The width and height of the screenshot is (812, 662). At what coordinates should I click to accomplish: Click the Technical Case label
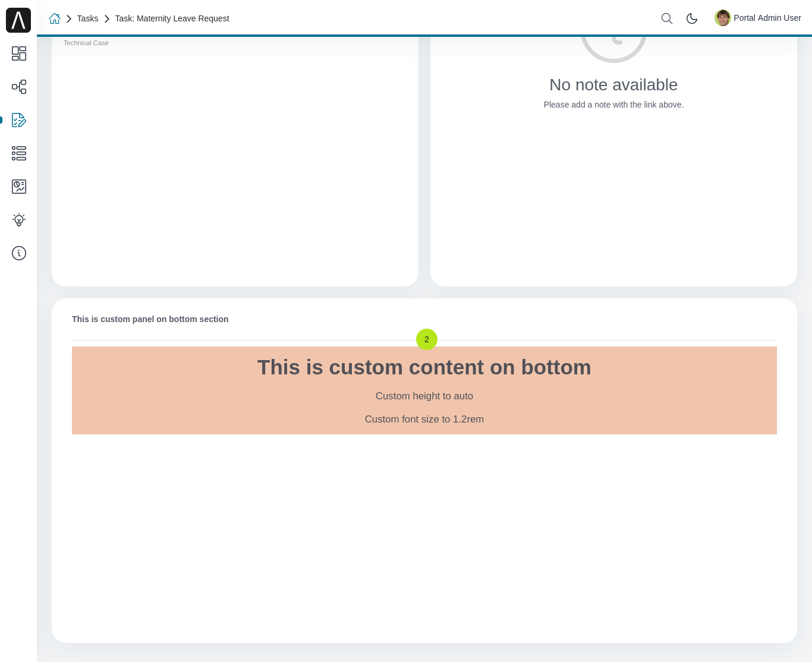pos(86,42)
